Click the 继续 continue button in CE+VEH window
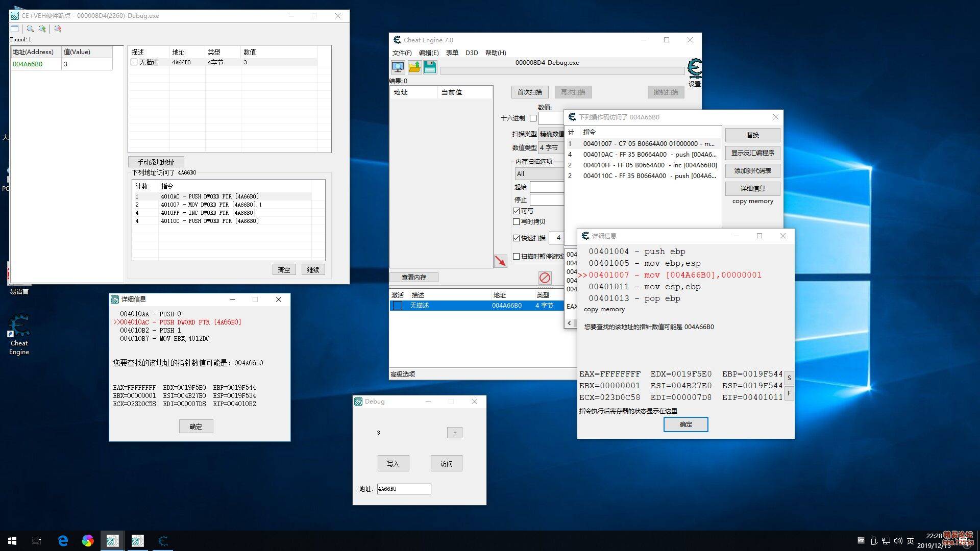980x551 pixels. click(313, 270)
